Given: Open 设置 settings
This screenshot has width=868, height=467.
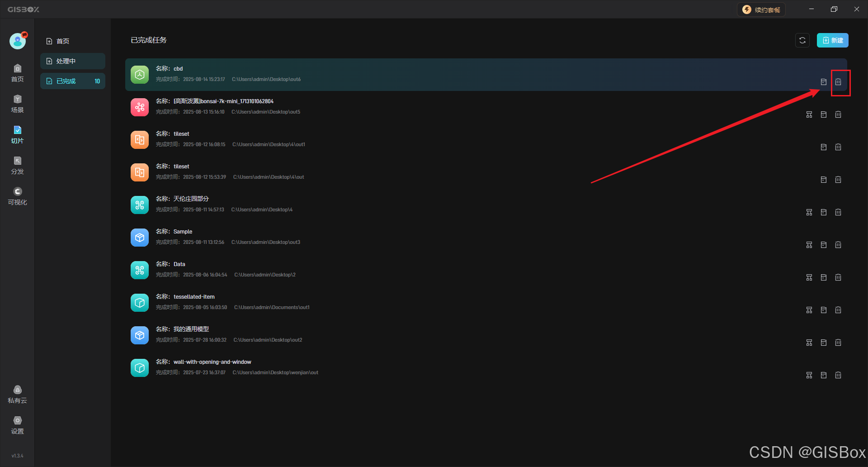Looking at the screenshot, I should 18,425.
